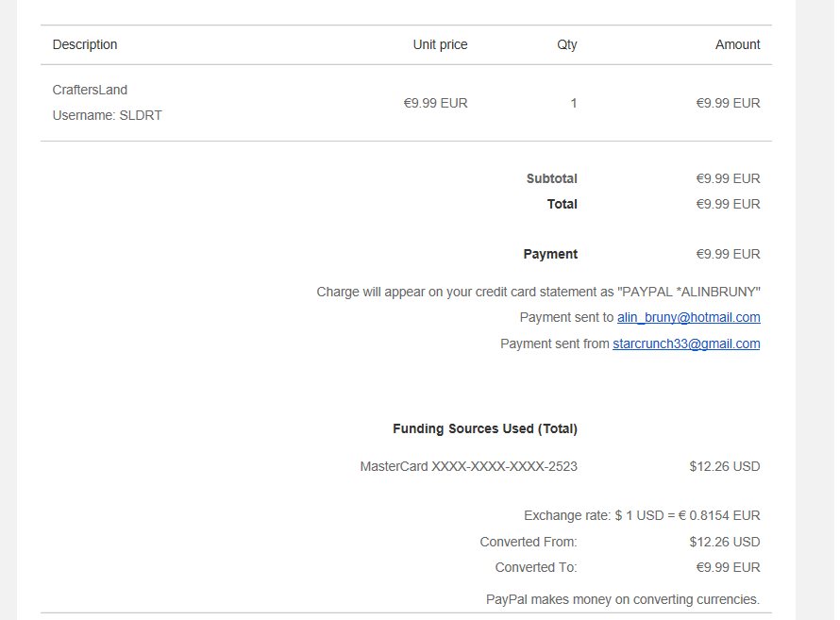Click the Converted To label
840x620 pixels.
click(535, 568)
